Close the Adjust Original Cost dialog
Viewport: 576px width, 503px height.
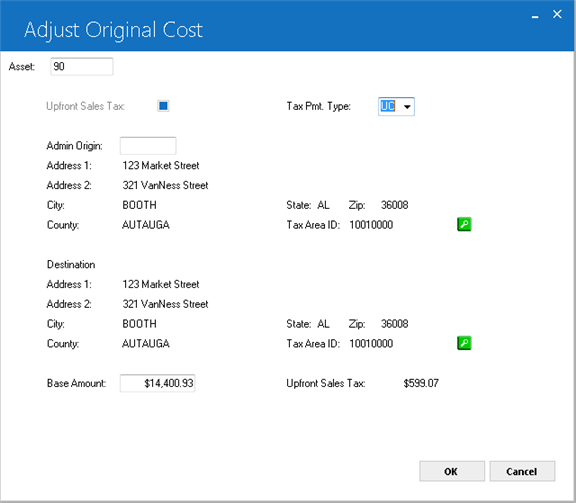557,14
